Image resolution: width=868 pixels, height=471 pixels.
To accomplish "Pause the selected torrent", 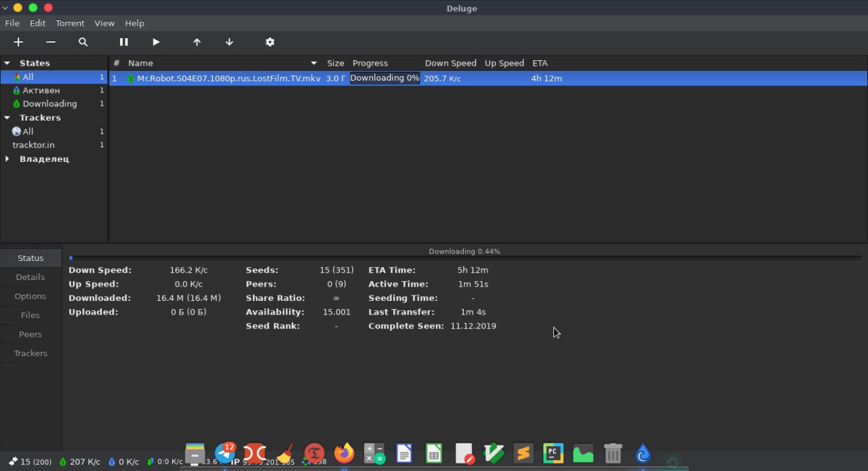I will coord(123,42).
